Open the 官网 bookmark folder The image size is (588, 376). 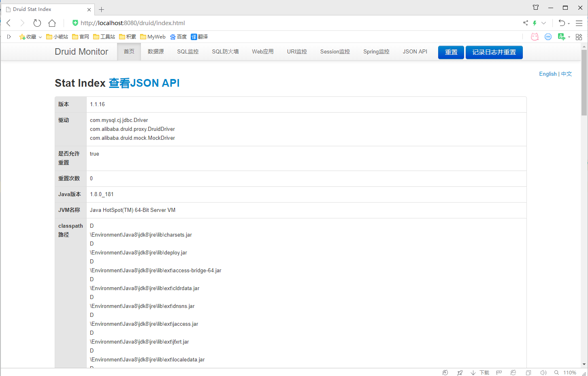pos(81,37)
